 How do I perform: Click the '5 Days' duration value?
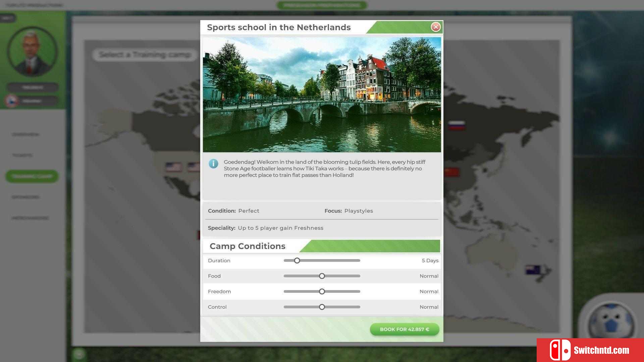point(430,260)
